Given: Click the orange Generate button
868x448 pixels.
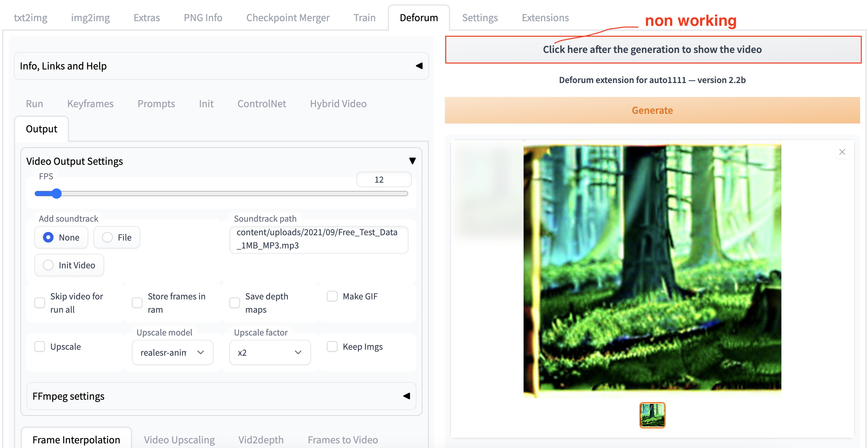Looking at the screenshot, I should 652,110.
